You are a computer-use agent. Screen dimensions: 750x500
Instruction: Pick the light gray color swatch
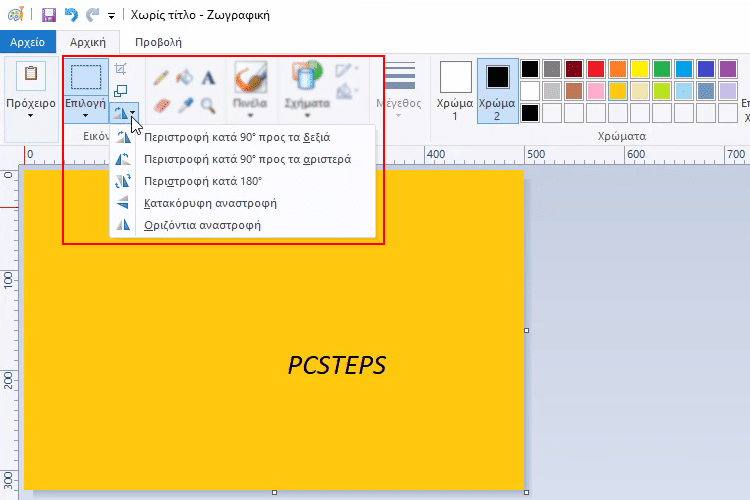[552, 91]
